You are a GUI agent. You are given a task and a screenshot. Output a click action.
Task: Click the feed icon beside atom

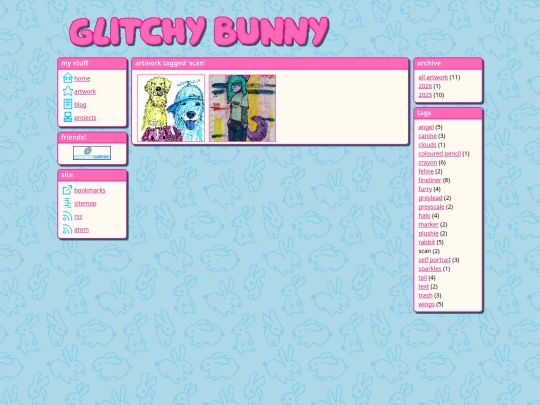pos(68,229)
